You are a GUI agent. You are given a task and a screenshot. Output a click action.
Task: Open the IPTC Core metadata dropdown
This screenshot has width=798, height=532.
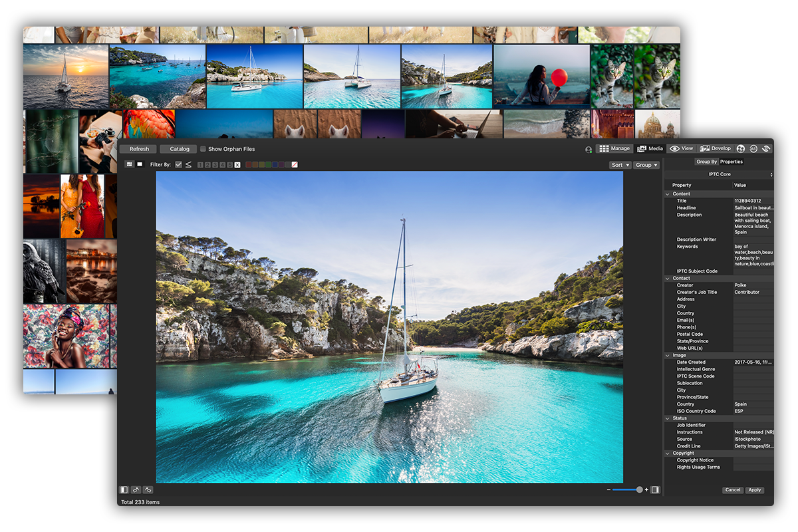pos(720,174)
